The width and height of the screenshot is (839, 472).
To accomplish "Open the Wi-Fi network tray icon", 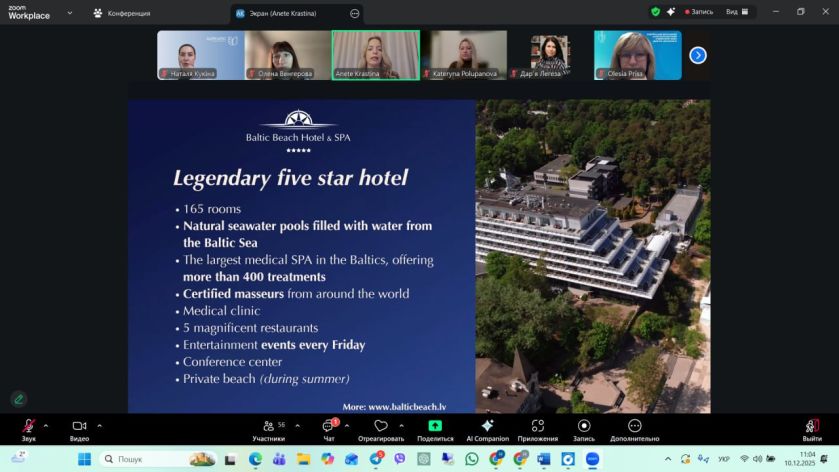I will pos(744,459).
